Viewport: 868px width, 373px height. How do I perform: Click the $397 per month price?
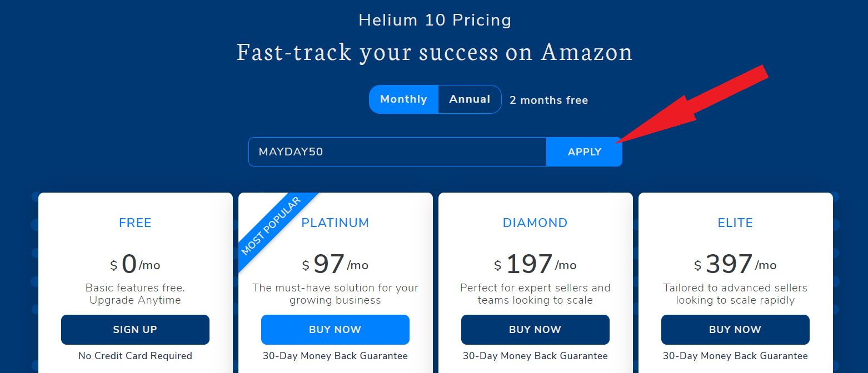pyautogui.click(x=735, y=264)
